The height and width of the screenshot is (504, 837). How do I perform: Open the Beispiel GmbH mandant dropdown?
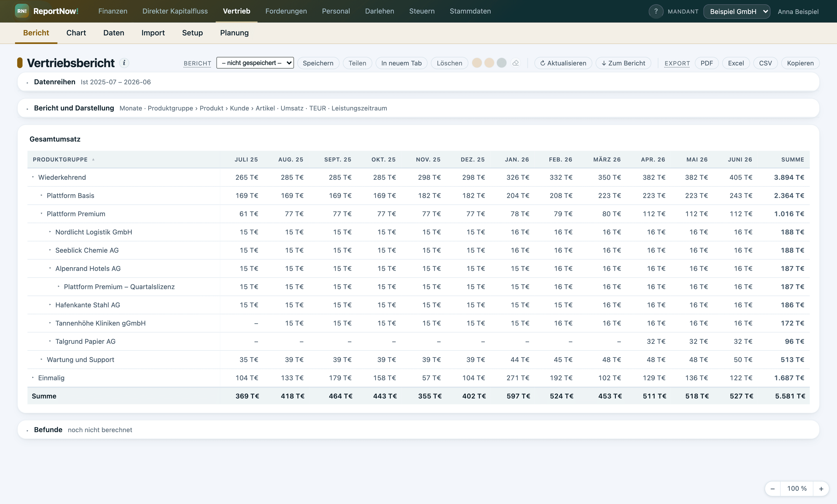coord(737,12)
